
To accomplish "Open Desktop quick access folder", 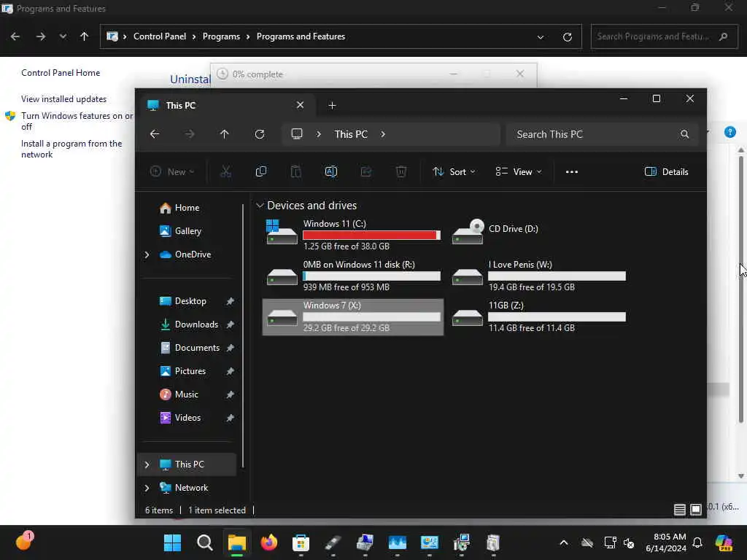I will [x=190, y=301].
